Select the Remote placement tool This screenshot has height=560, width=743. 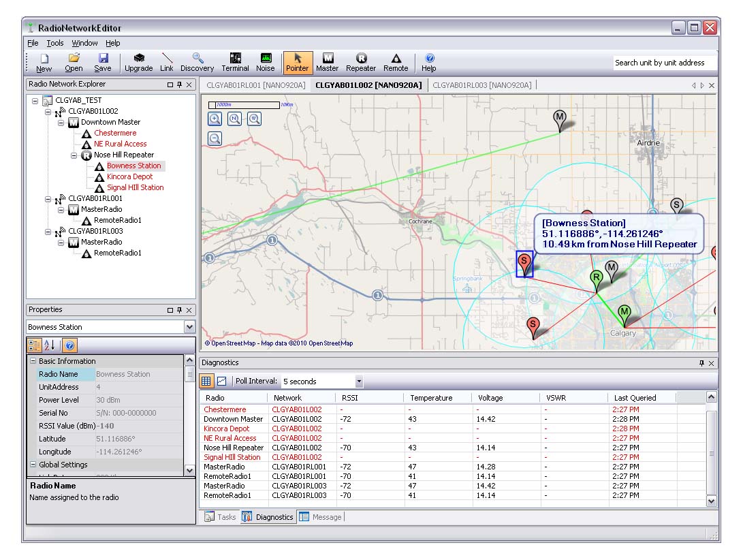pos(396,63)
